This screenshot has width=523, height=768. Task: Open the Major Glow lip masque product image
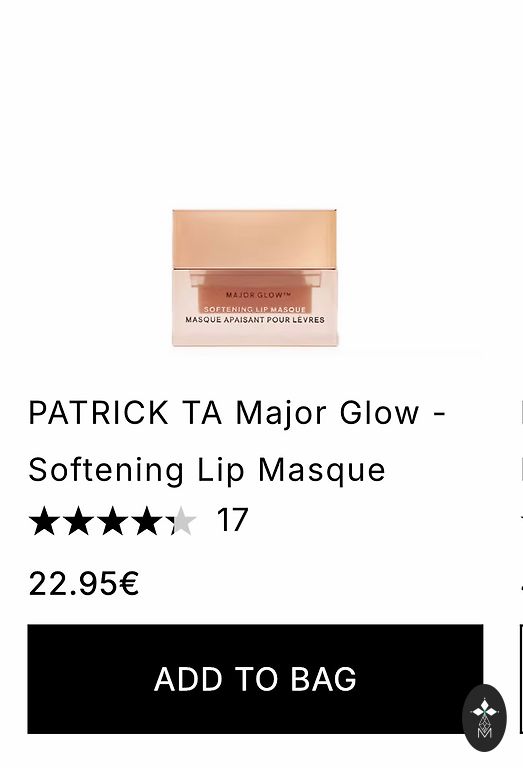255,278
